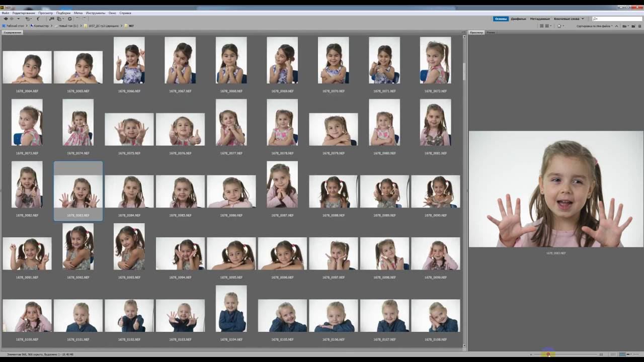Open the Просмотр menu in menu bar
644x362 pixels.
[x=45, y=13]
